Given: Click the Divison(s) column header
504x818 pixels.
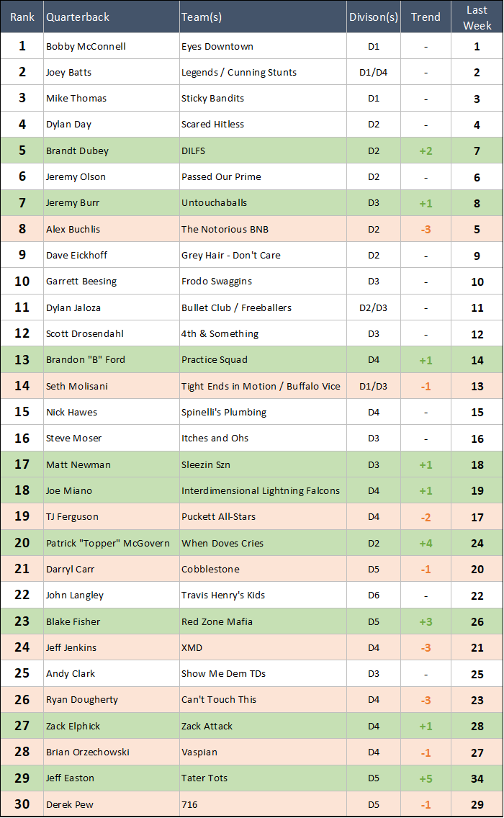Looking at the screenshot, I should pos(373,17).
